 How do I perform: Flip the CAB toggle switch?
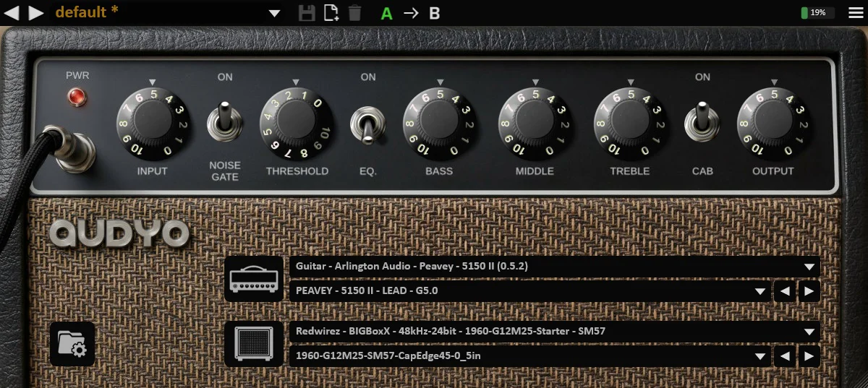coord(702,121)
